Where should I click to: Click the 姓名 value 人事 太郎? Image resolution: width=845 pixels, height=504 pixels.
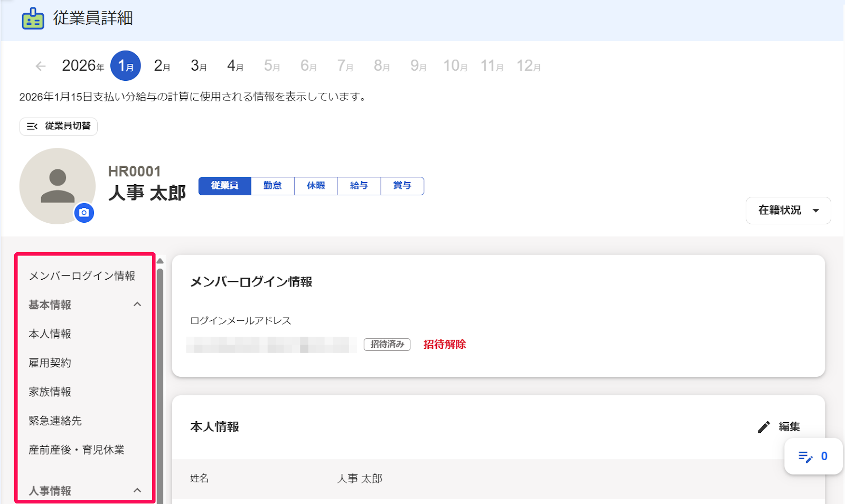(360, 479)
